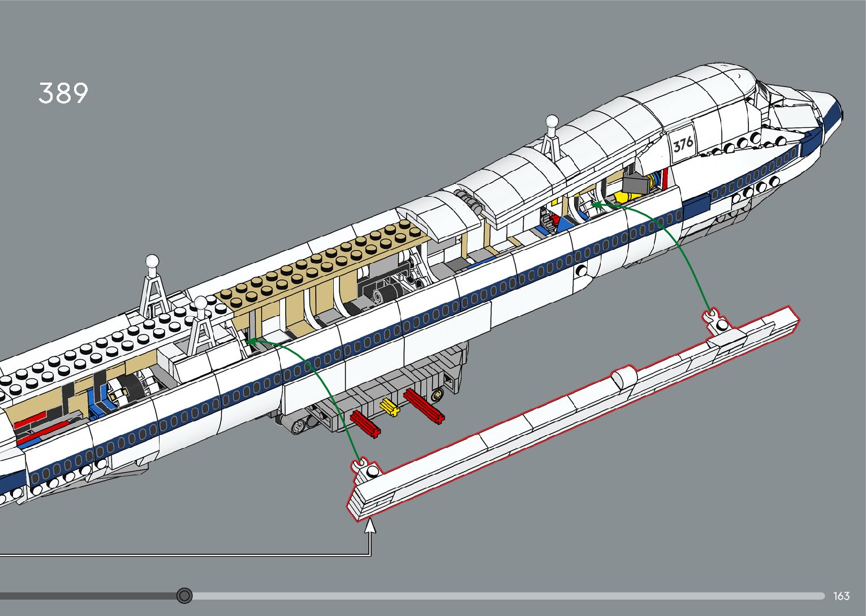Select the yellow connector under the fuselage
866x616 pixels.
(389, 407)
